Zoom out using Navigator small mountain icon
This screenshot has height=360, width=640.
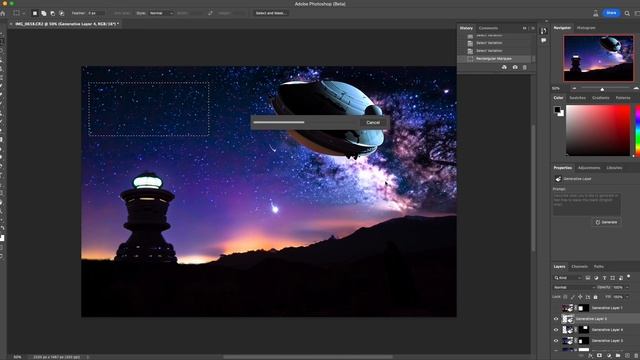coord(574,88)
